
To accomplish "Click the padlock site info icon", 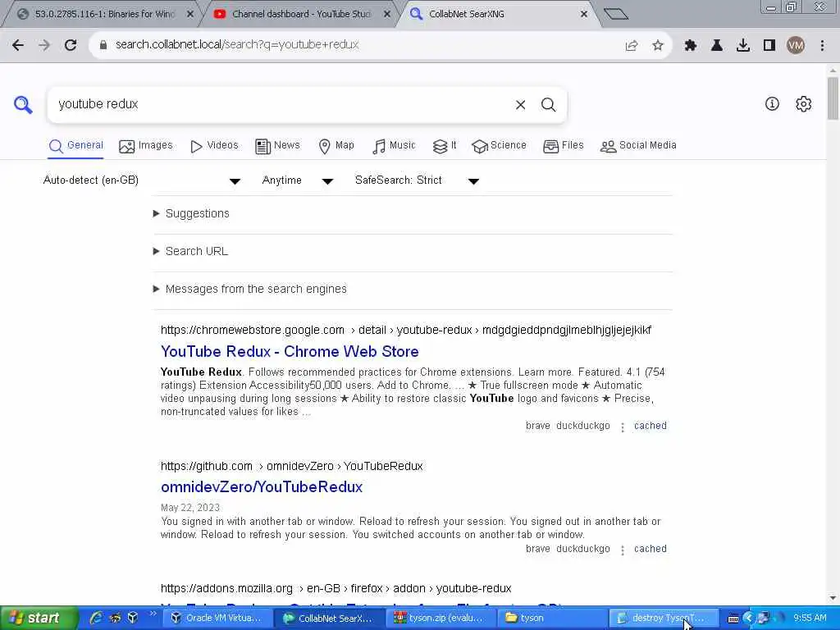I will (x=103, y=45).
